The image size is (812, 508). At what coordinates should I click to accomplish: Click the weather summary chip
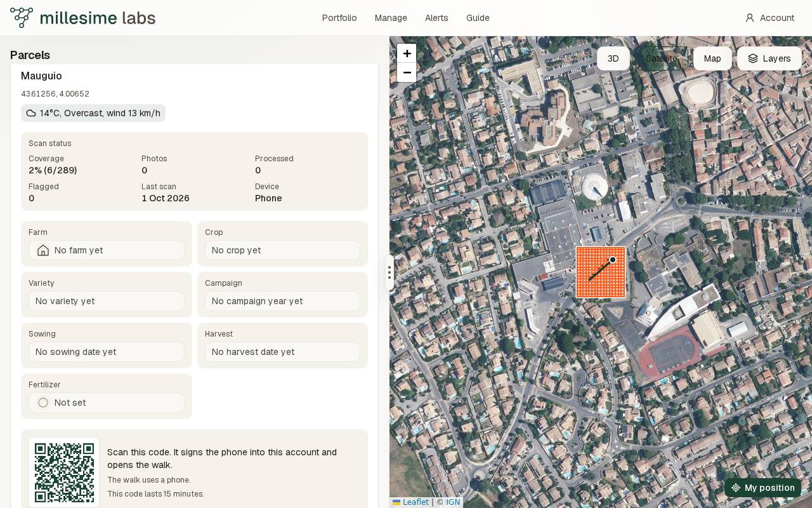pos(93,113)
